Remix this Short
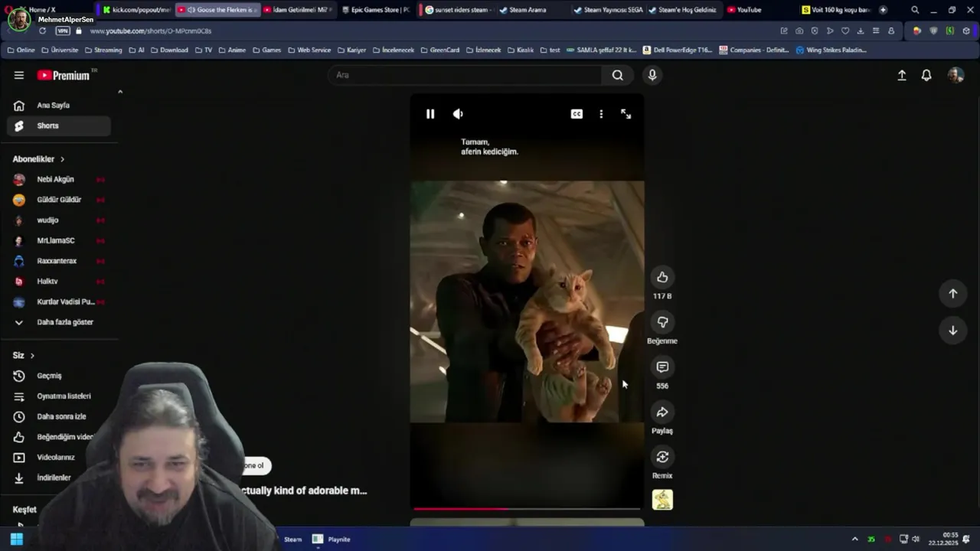The width and height of the screenshot is (980, 551). pyautogui.click(x=662, y=457)
